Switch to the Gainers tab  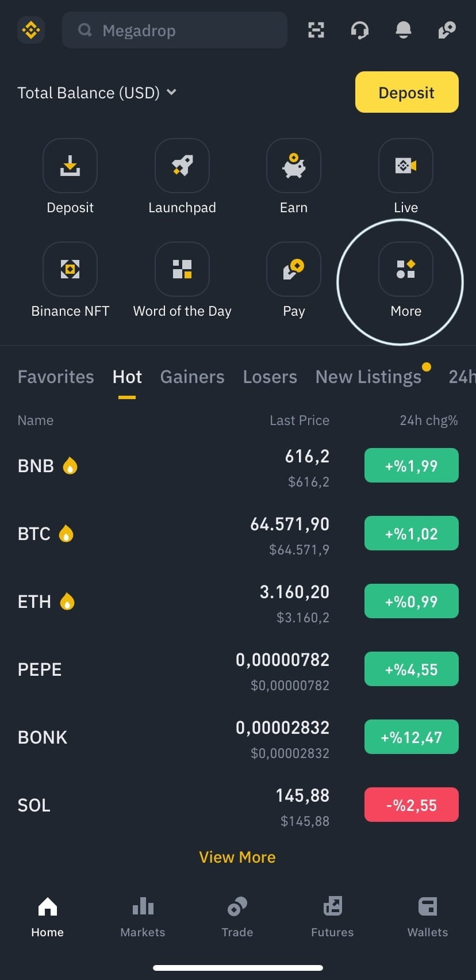click(192, 377)
